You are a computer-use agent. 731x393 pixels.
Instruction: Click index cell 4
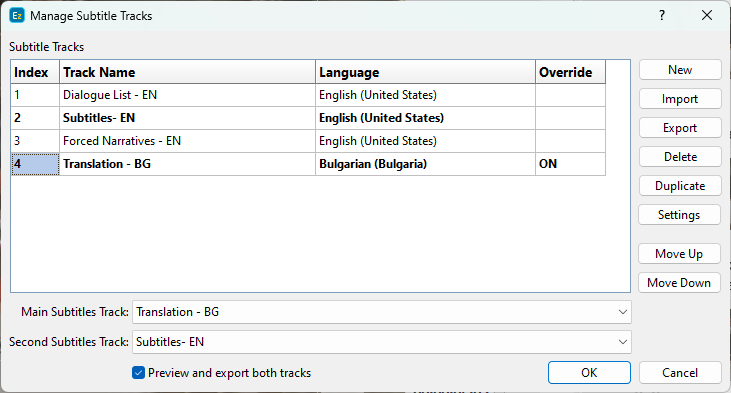35,164
